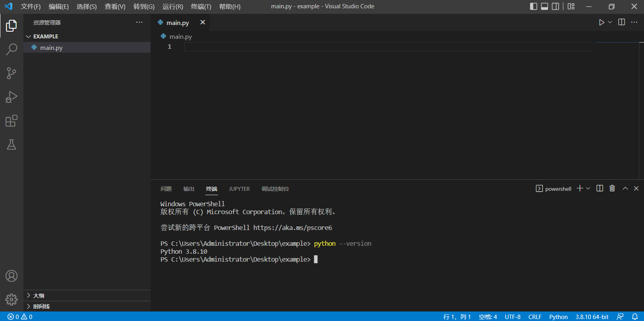Toggle the primary side bar layout button
The height and width of the screenshot is (321, 644).
click(533, 6)
